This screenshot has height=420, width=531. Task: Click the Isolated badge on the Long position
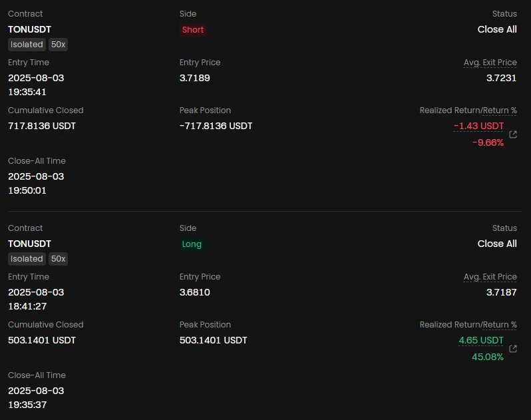[x=27, y=259]
